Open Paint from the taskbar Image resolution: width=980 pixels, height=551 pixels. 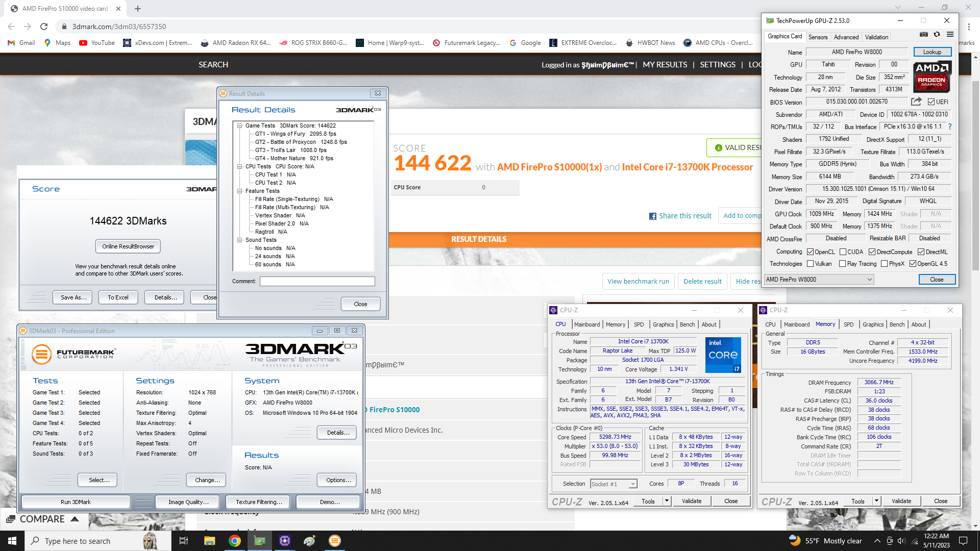click(x=310, y=541)
